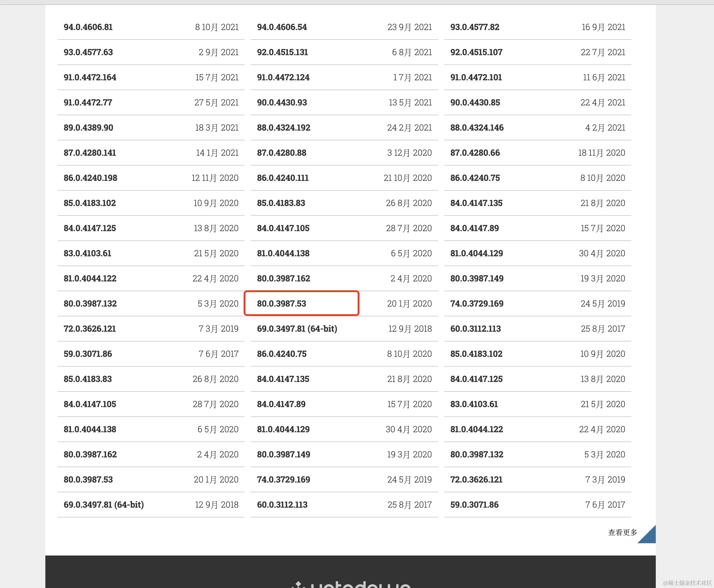
Task: Click the 查看更多 link
Action: pyautogui.click(x=622, y=533)
